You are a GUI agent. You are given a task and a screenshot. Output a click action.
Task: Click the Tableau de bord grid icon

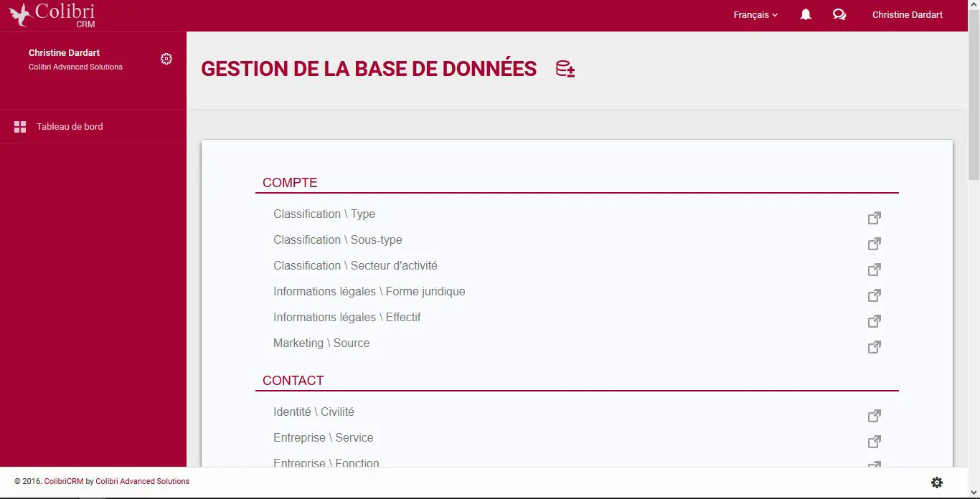(x=20, y=127)
